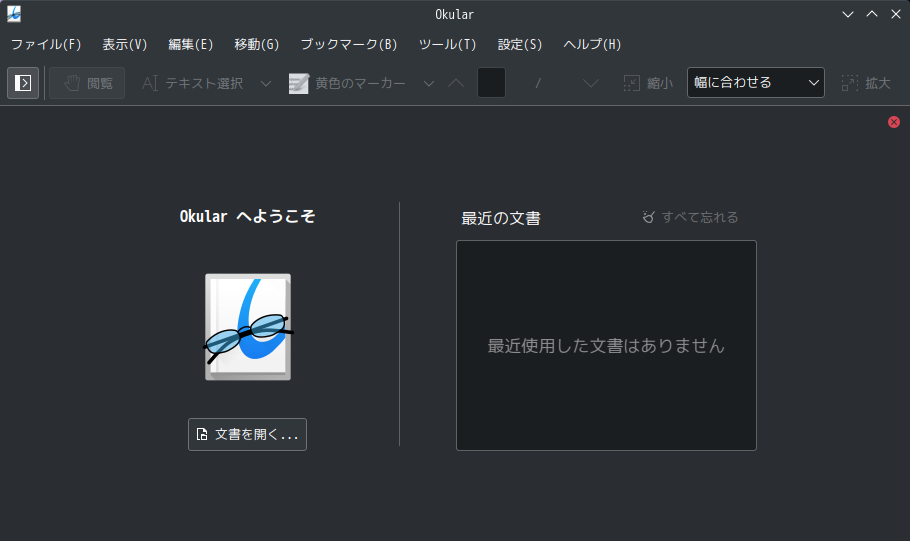Dismiss welcome screen with red close icon
The image size is (910, 541).
(894, 122)
